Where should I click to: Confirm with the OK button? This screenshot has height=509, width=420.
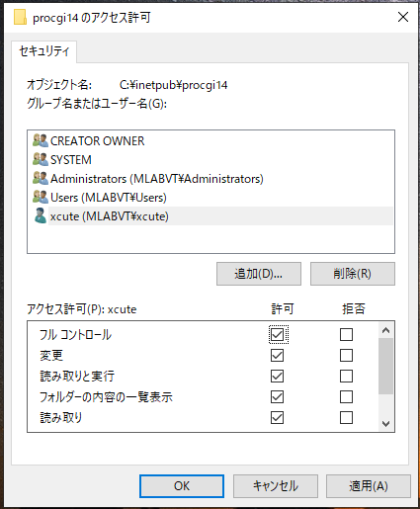(x=182, y=486)
